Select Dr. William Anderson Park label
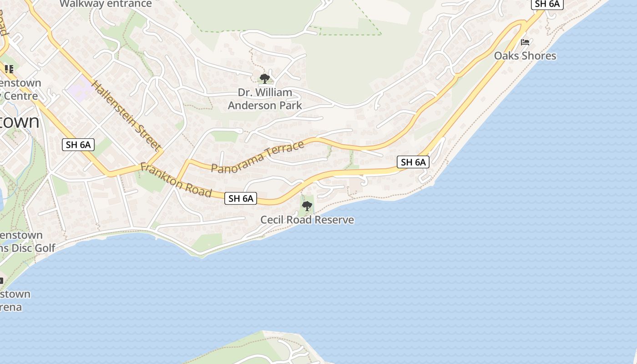 265,99
